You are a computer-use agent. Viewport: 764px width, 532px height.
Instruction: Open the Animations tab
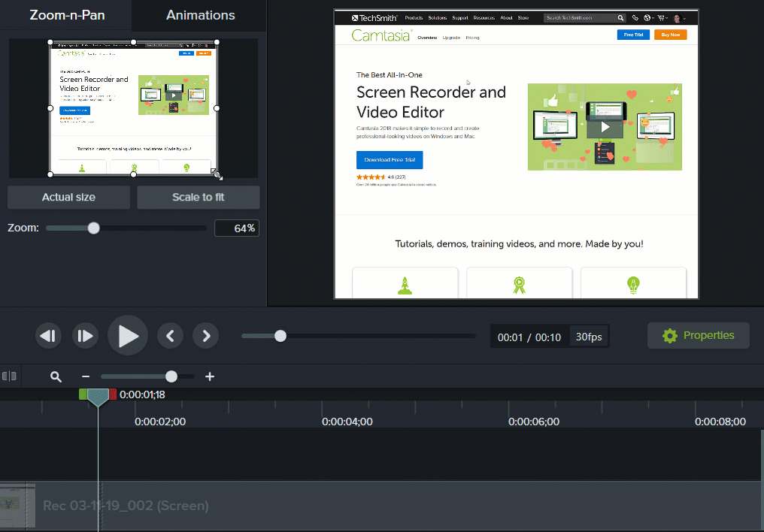200,15
